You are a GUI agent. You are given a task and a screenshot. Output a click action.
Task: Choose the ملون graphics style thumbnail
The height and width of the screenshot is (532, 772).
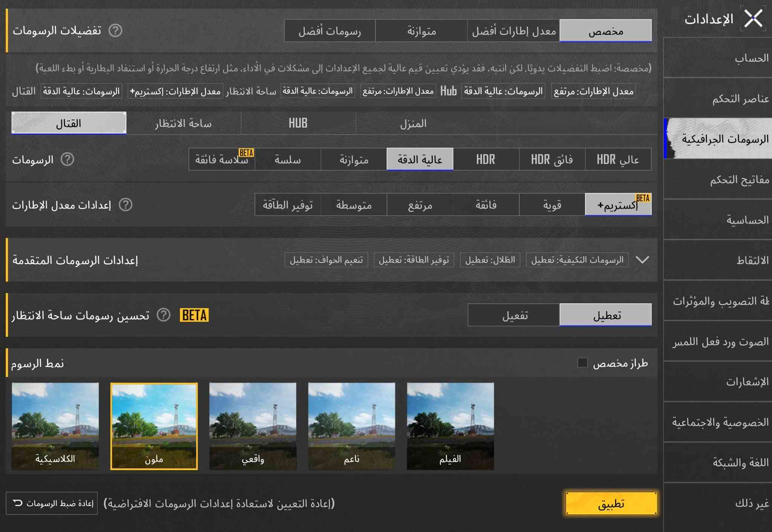pyautogui.click(x=154, y=426)
